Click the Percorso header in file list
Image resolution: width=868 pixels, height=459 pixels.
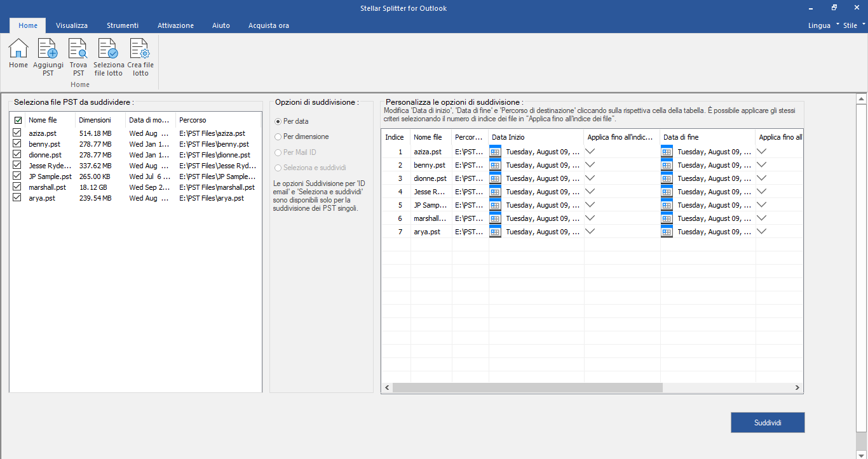tap(218, 120)
